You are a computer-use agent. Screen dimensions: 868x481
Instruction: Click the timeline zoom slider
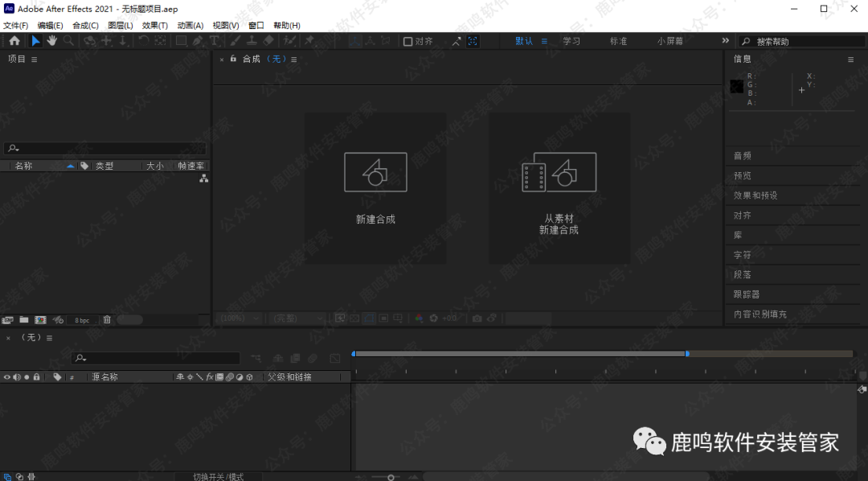390,475
